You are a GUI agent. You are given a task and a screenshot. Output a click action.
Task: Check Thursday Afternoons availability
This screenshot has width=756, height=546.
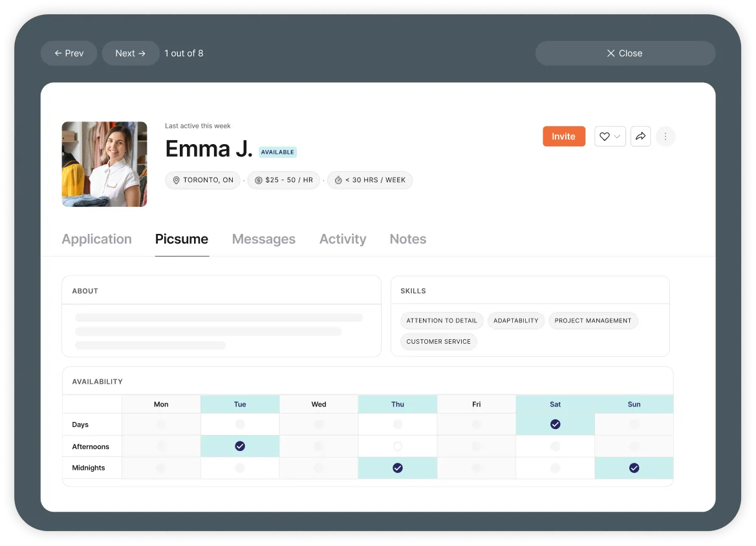coord(398,446)
